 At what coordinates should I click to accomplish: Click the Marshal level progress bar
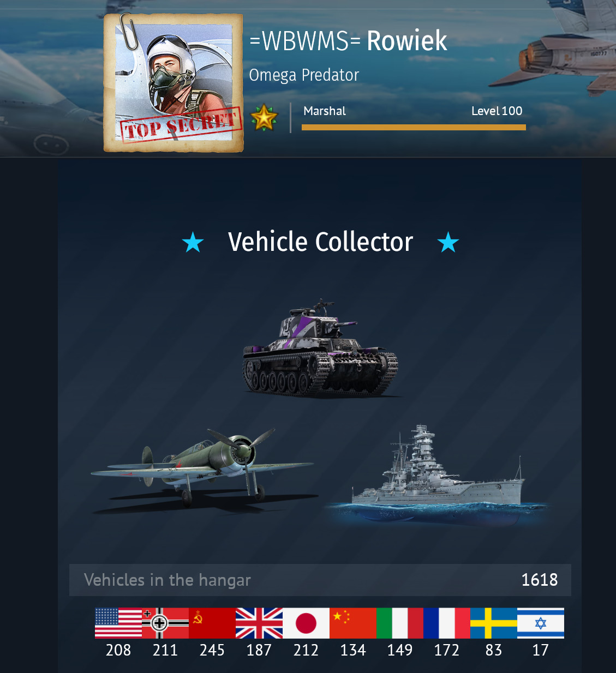click(x=414, y=128)
